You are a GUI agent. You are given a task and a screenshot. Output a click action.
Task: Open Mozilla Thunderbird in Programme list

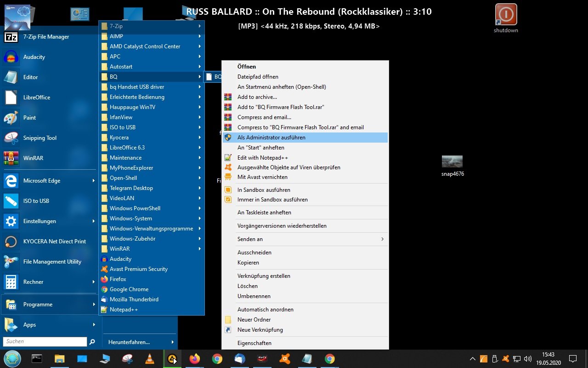pos(152,299)
